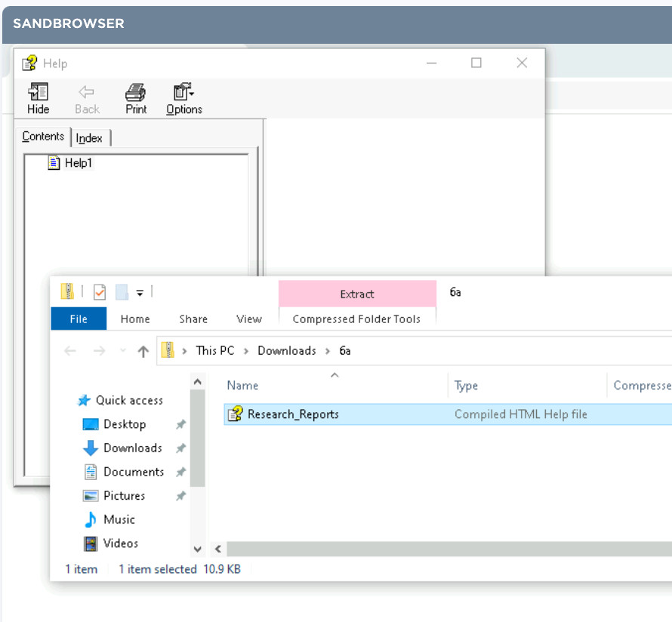Image resolution: width=672 pixels, height=622 pixels.
Task: Click the zip icon in the address bar
Action: pyautogui.click(x=168, y=350)
